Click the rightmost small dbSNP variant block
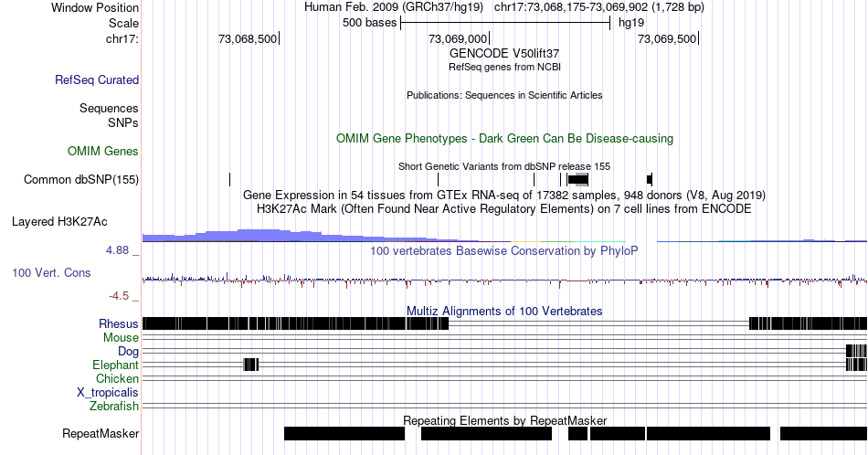Viewport: 868px width, 455px height. click(650, 179)
